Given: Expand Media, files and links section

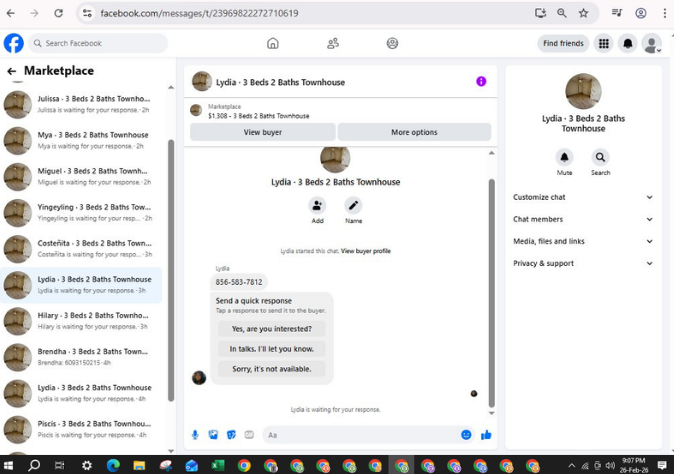Looking at the screenshot, I should tap(583, 241).
